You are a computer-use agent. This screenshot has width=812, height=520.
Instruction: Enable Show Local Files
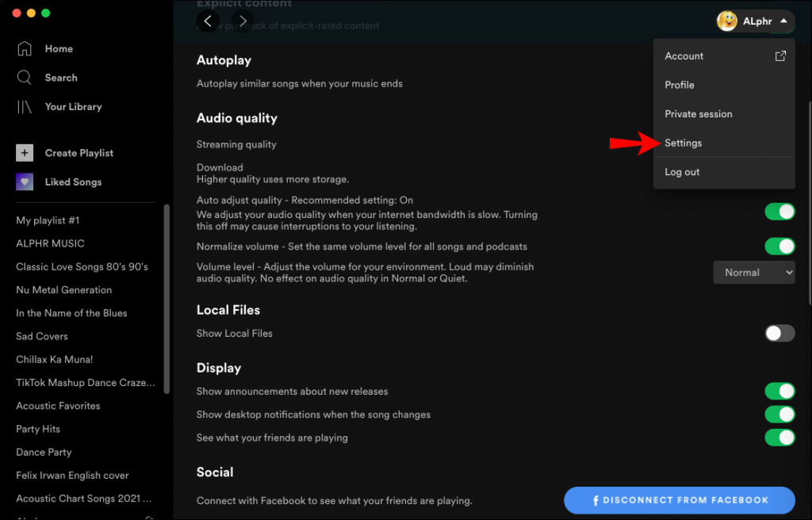[x=779, y=333]
